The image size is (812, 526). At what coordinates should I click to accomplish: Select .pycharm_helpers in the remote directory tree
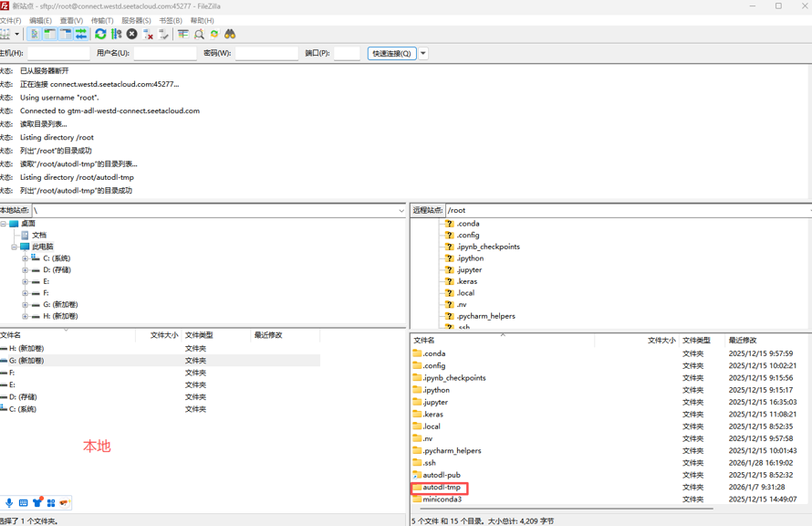[x=485, y=316]
